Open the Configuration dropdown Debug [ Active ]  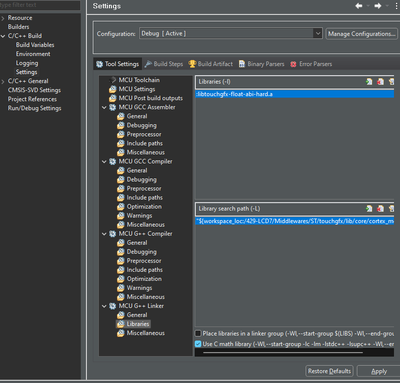click(x=231, y=33)
